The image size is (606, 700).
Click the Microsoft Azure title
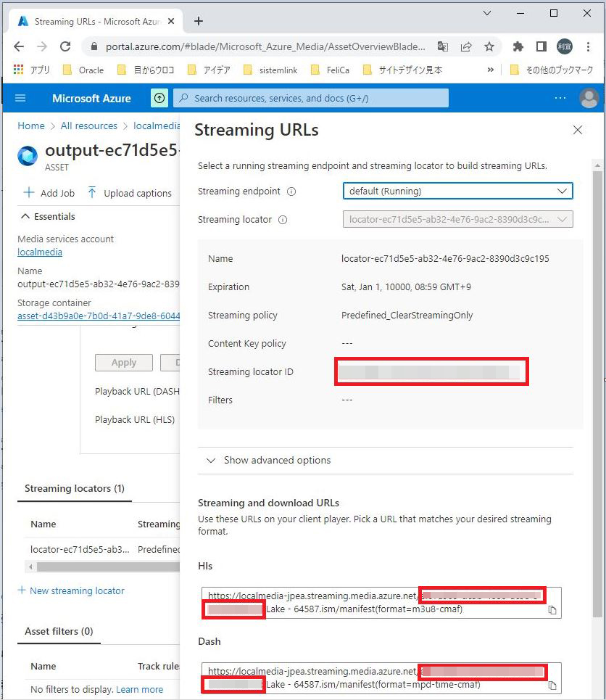coord(91,98)
